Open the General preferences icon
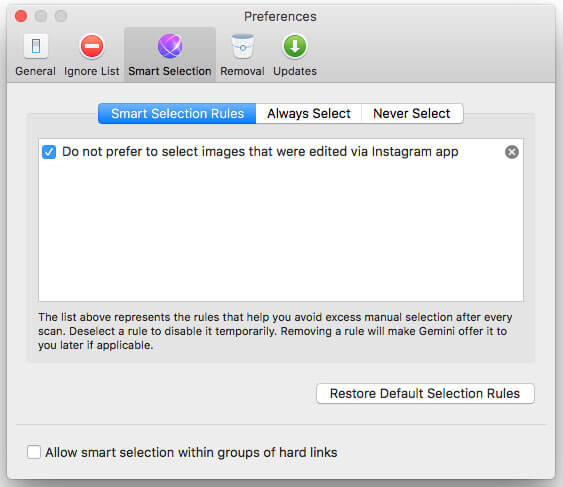 36,46
